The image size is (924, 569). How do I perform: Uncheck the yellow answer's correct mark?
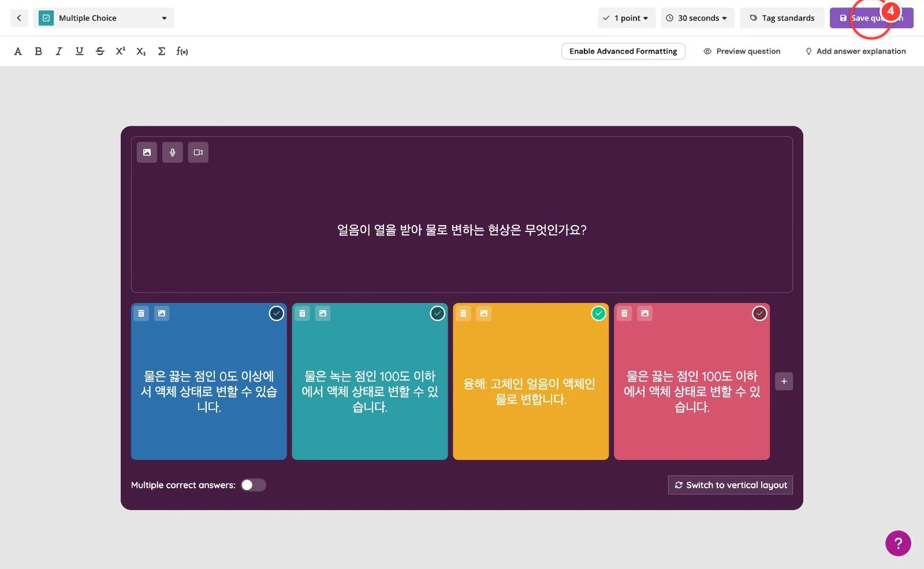coord(599,313)
